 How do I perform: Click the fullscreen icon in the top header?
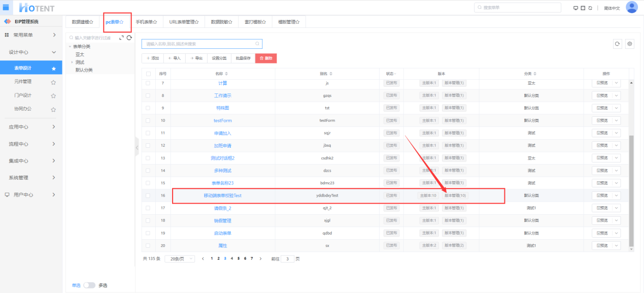coord(583,8)
